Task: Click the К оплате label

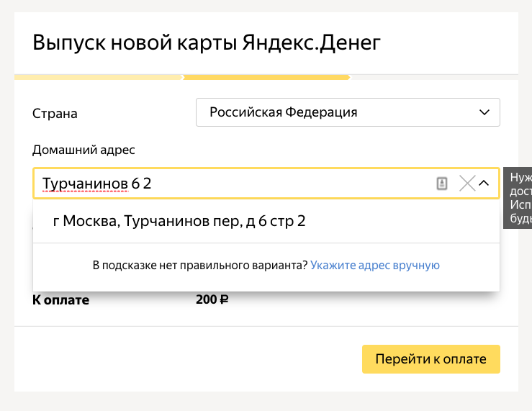Action: pyautogui.click(x=60, y=299)
